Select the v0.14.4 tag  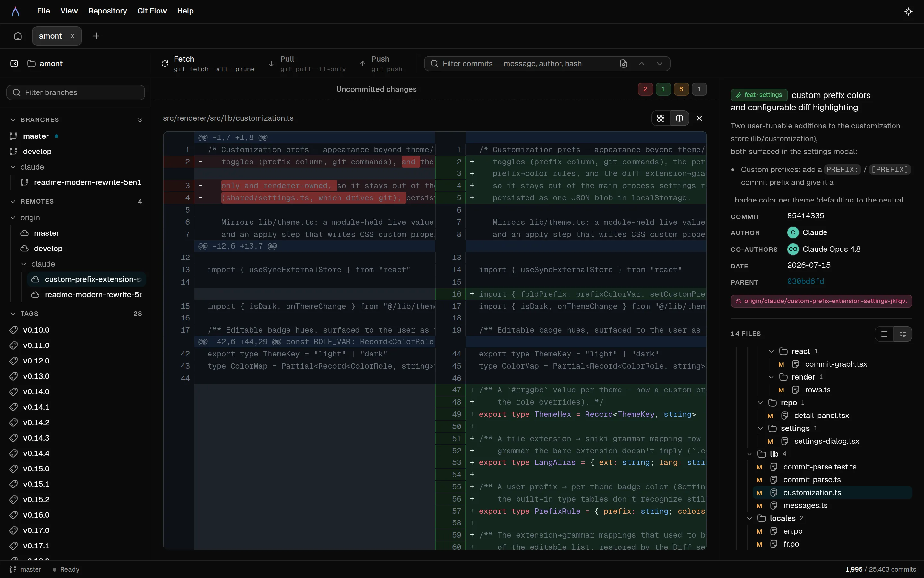[x=76, y=453]
